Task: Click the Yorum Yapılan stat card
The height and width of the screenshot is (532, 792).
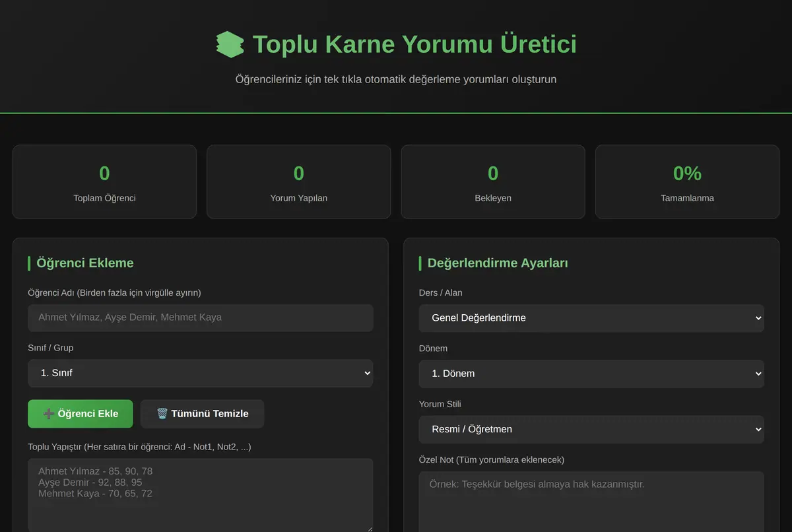Action: click(x=299, y=182)
